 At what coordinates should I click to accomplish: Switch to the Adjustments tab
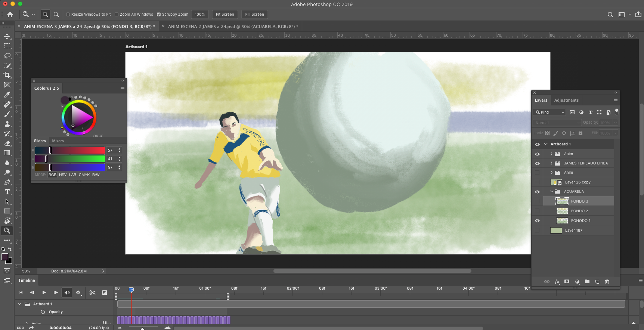point(566,100)
